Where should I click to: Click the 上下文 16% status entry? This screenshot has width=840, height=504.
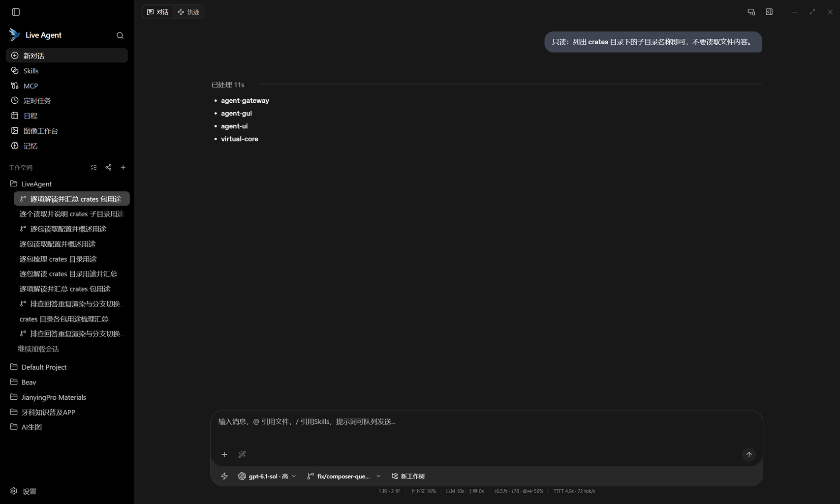(x=423, y=491)
